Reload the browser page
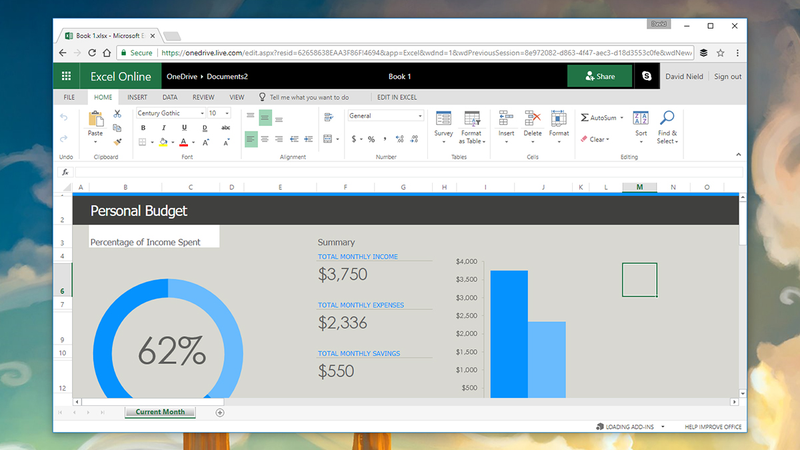 tap(92, 53)
